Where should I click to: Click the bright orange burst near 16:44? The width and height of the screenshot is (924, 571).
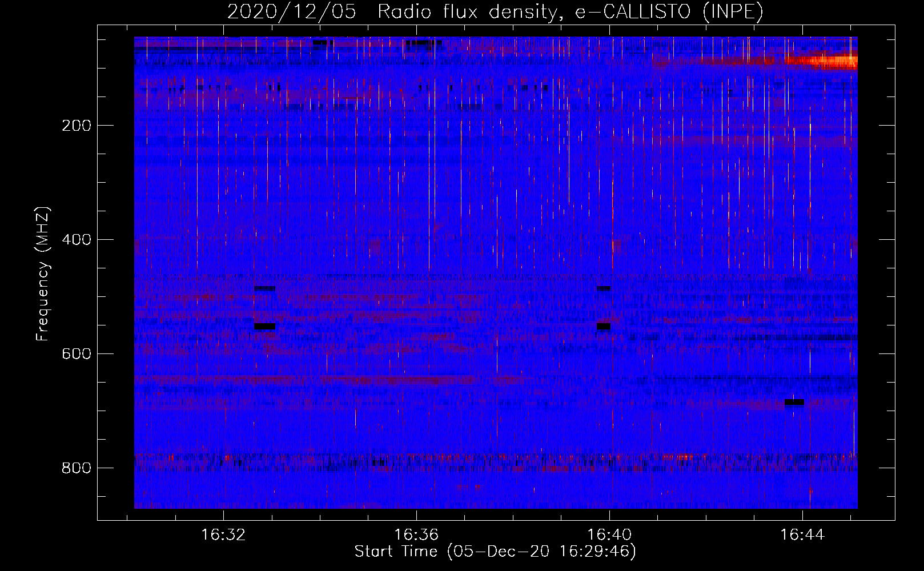click(822, 61)
